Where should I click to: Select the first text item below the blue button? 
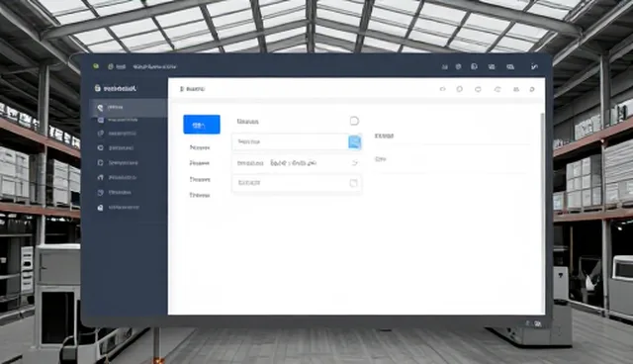[200, 147]
